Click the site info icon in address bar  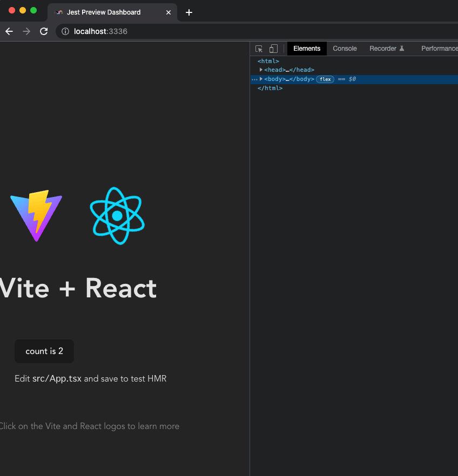[65, 31]
